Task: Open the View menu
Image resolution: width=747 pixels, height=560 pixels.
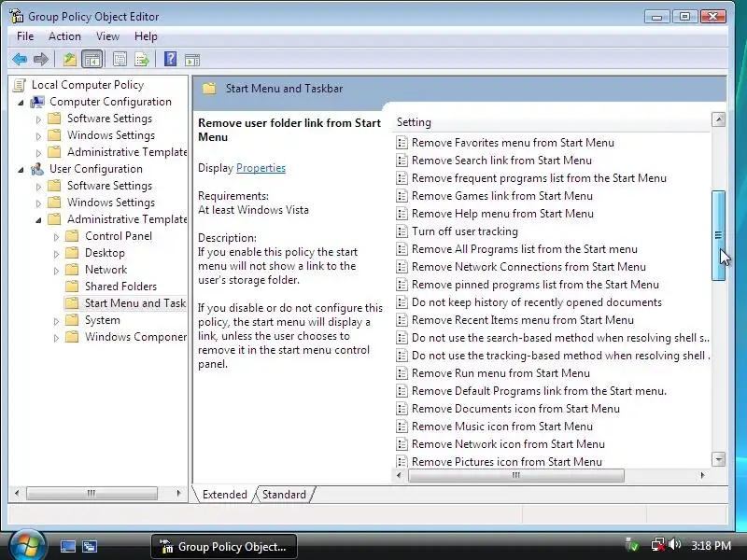Action: click(107, 36)
